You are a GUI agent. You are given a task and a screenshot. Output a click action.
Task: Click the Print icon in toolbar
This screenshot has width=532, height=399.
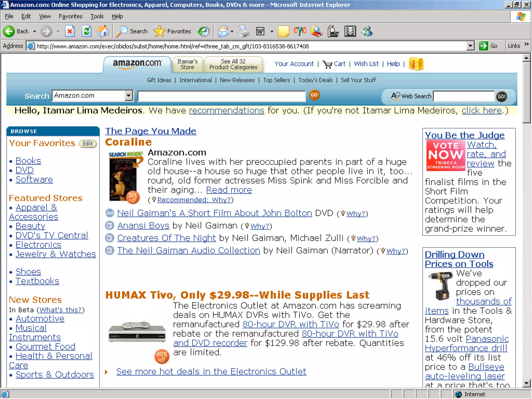click(x=244, y=31)
